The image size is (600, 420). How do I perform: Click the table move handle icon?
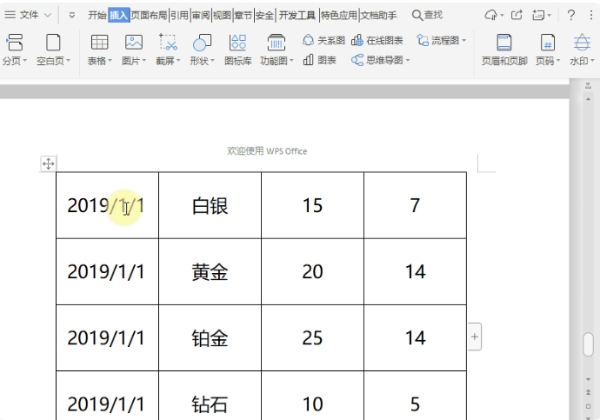click(x=48, y=164)
